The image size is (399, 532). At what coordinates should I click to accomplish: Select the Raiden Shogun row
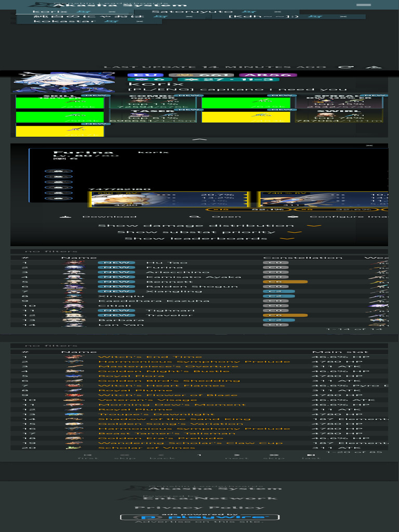coord(199,286)
